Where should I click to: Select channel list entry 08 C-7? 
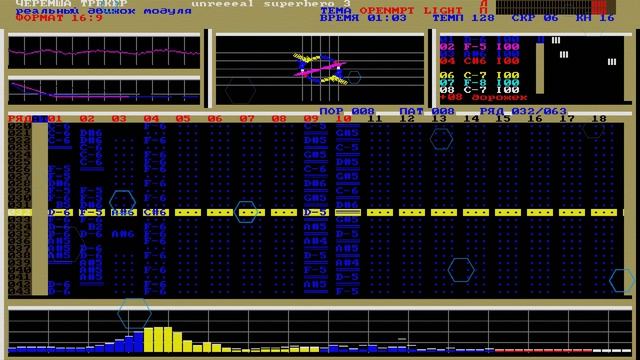(x=480, y=90)
